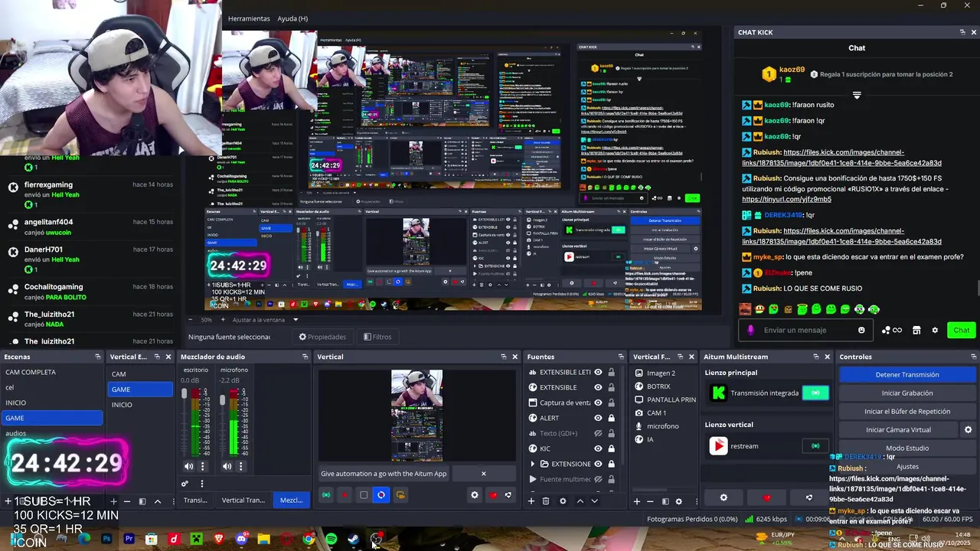
Task: Open escritorio channel options menu
Action: tap(202, 466)
